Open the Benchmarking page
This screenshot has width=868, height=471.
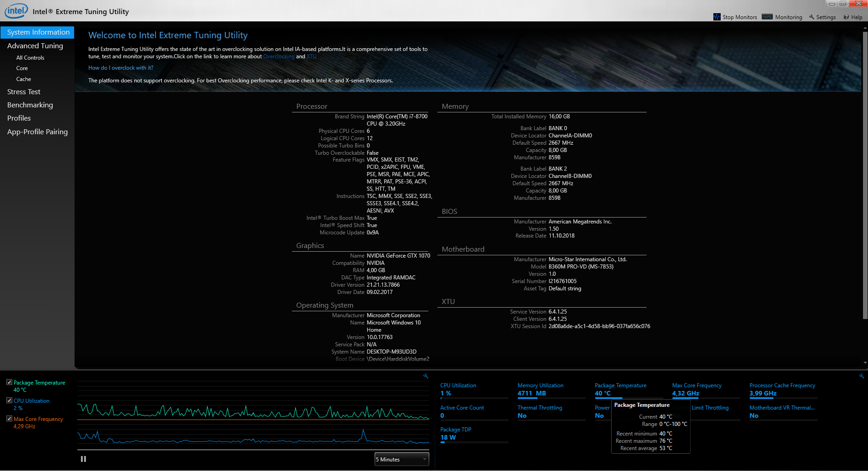point(30,105)
